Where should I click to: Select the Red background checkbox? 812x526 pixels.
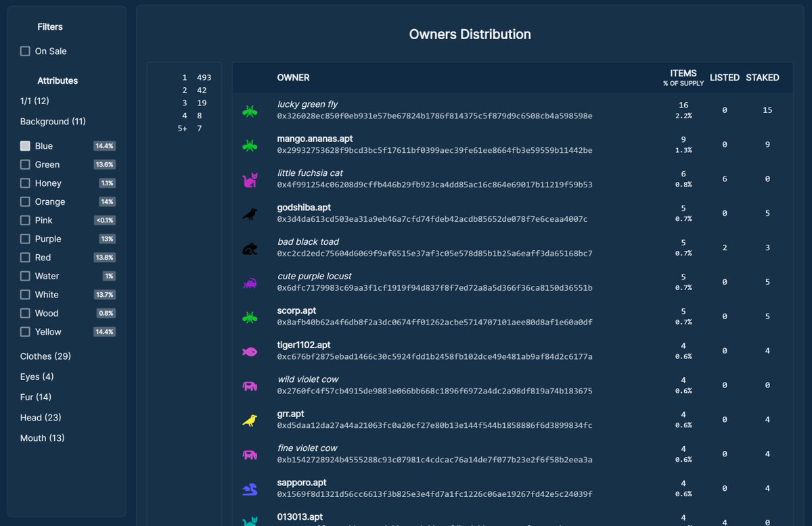pyautogui.click(x=25, y=258)
